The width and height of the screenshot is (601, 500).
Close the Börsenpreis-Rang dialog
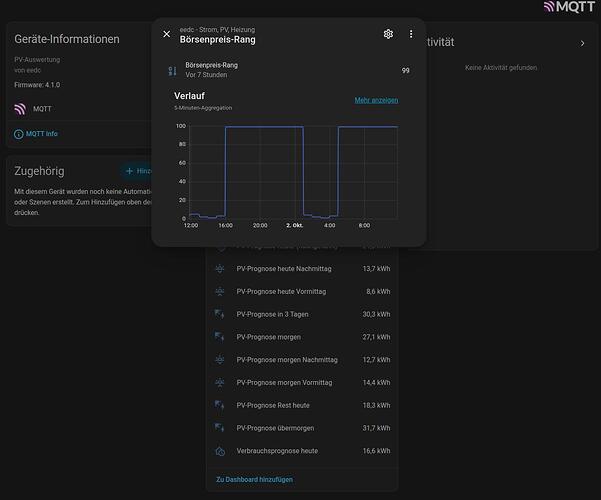[167, 34]
